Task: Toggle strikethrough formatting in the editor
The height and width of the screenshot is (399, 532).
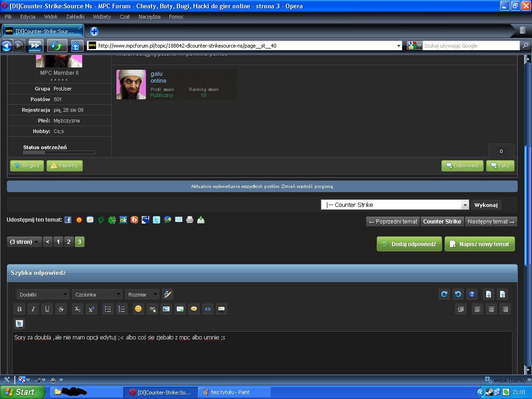Action: (61, 309)
